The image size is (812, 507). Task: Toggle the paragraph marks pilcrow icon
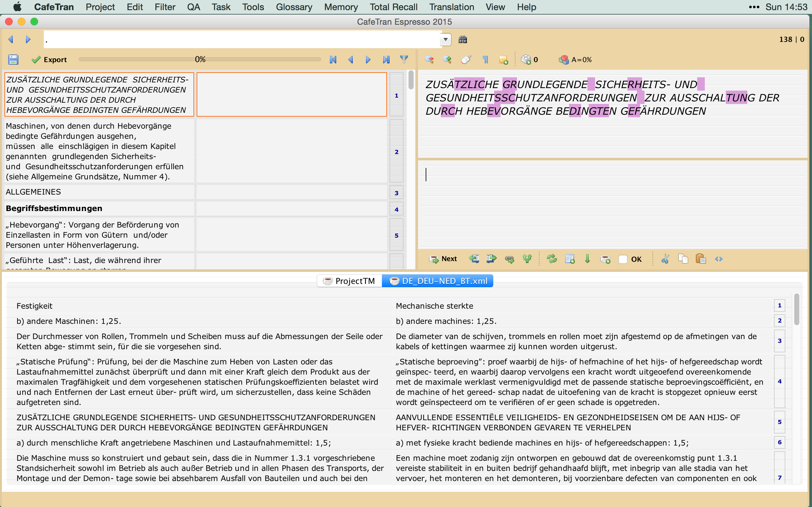point(485,60)
